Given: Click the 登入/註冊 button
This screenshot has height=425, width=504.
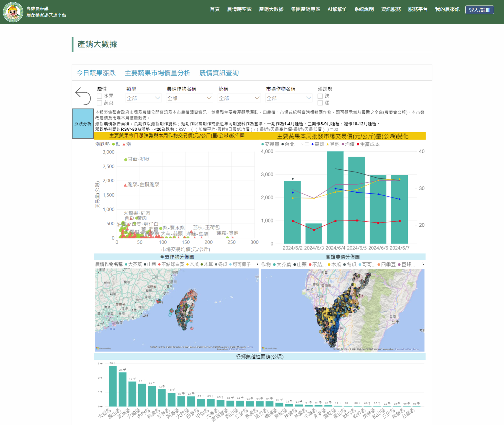Looking at the screenshot, I should tap(479, 10).
